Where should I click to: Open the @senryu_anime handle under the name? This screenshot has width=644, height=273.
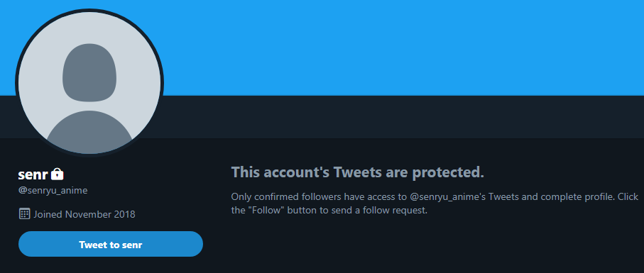[x=53, y=191]
